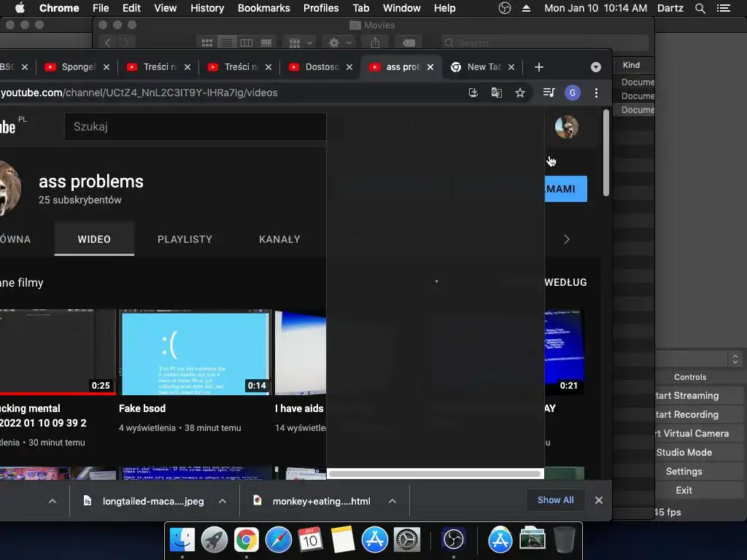Click the OBS icon in the menu bar
The width and height of the screenshot is (747, 560).
pyautogui.click(x=505, y=8)
